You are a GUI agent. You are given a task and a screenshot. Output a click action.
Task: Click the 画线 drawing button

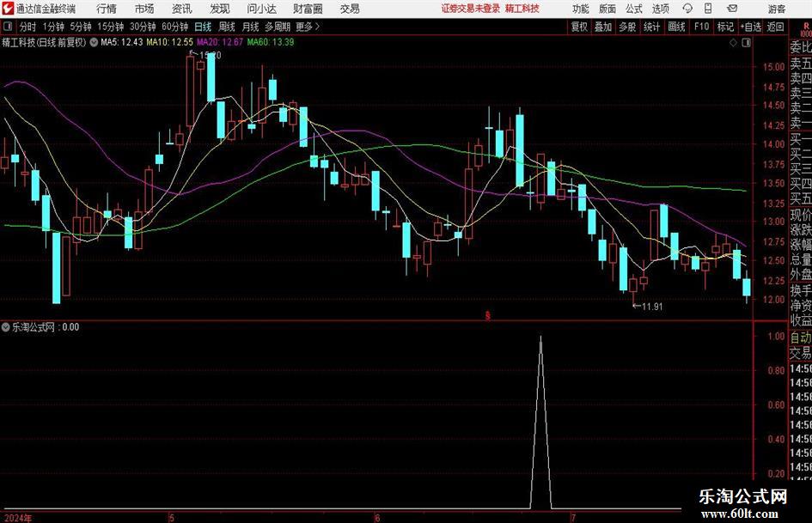(676, 27)
